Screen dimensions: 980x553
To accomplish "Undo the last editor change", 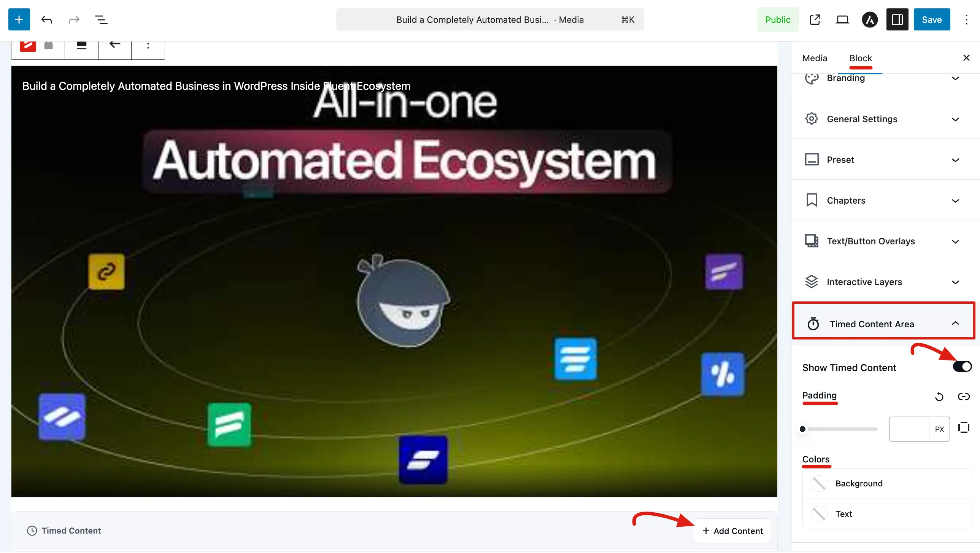I will (46, 19).
